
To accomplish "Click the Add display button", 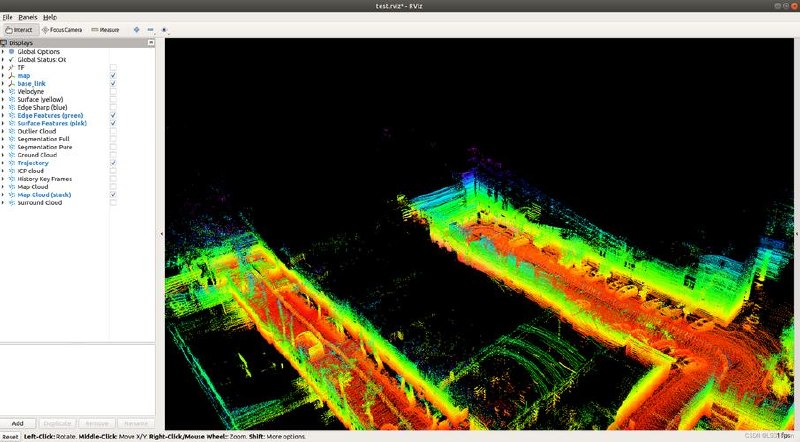I will 18,423.
